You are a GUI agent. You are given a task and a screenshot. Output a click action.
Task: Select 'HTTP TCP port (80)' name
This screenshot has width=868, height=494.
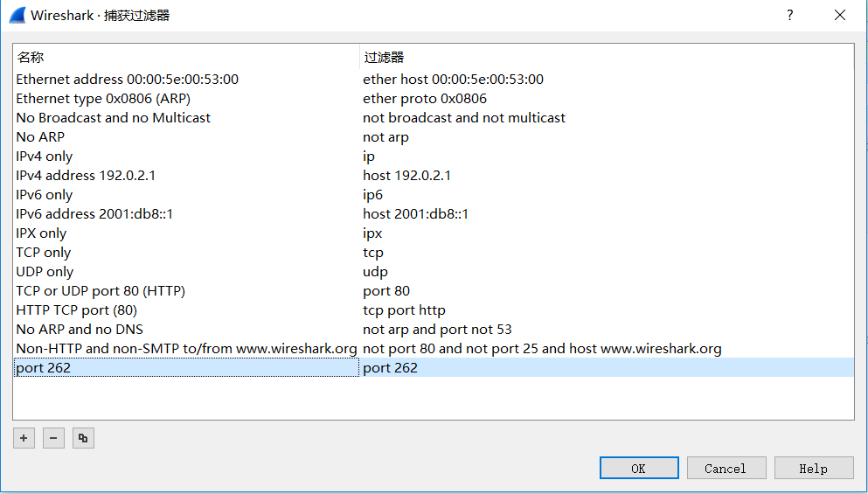(76, 310)
